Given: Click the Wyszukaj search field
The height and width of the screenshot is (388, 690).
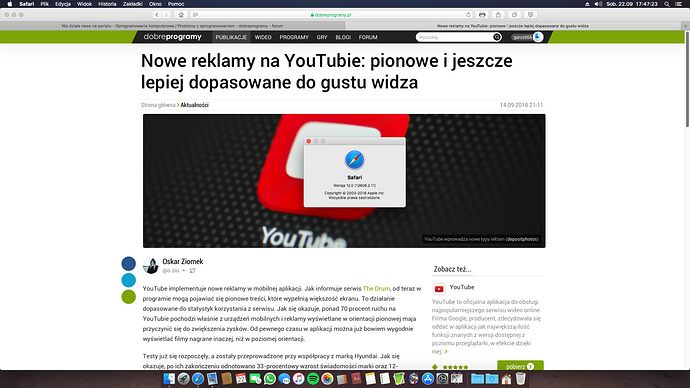Looking at the screenshot, I should tap(454, 37).
